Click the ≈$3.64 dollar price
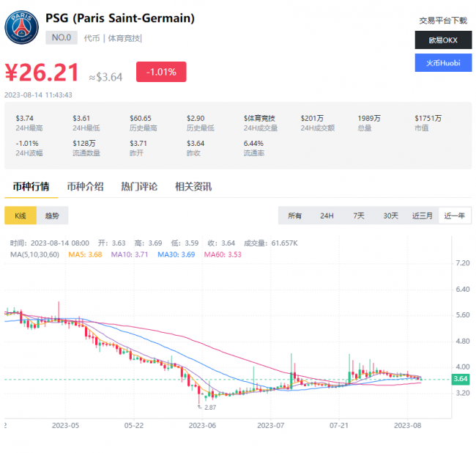 click(105, 77)
